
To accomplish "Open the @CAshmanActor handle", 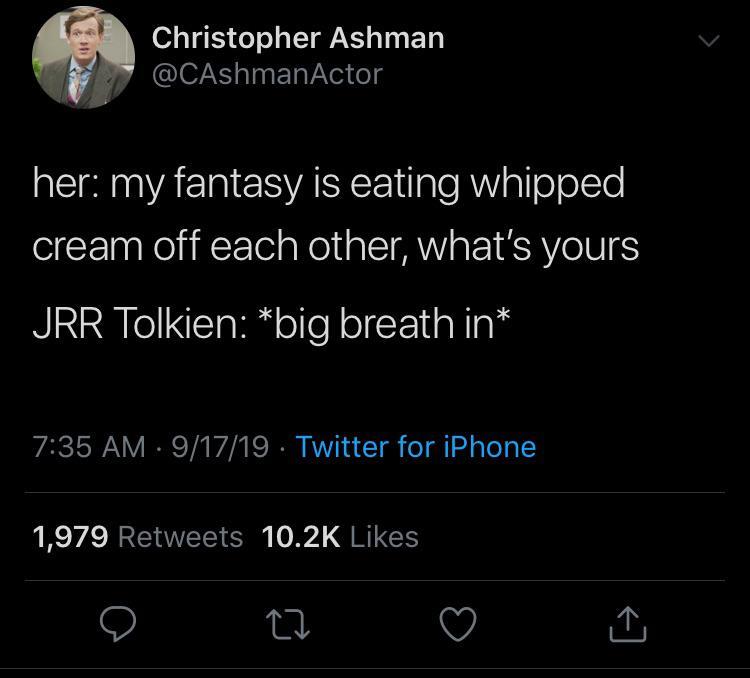I will 267,75.
